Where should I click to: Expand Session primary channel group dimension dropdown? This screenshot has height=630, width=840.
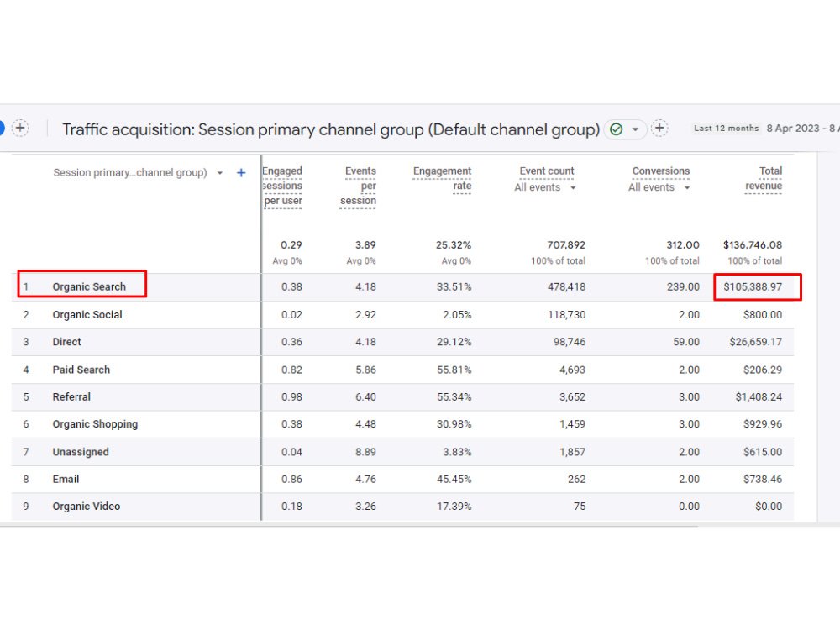coord(219,173)
